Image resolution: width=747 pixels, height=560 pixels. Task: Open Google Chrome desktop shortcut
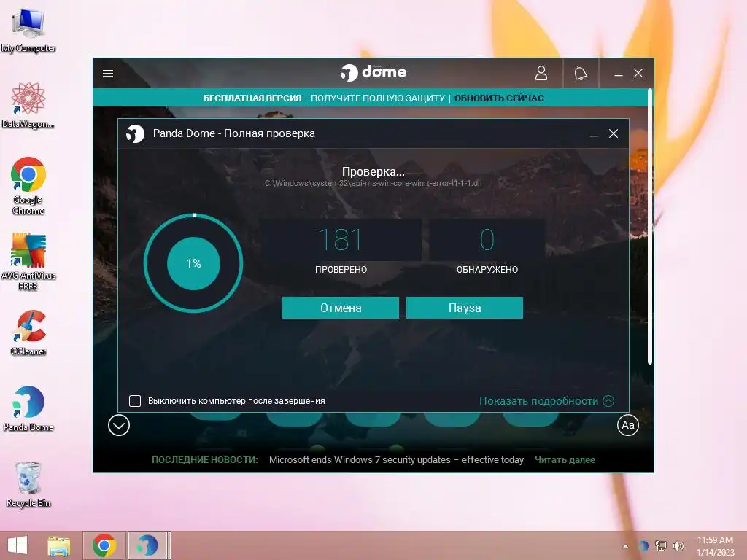point(28,186)
